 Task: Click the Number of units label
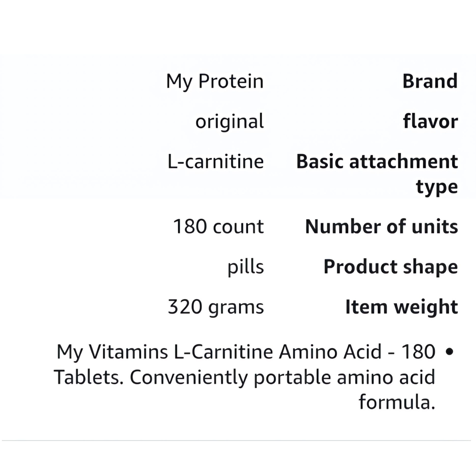[x=381, y=226]
